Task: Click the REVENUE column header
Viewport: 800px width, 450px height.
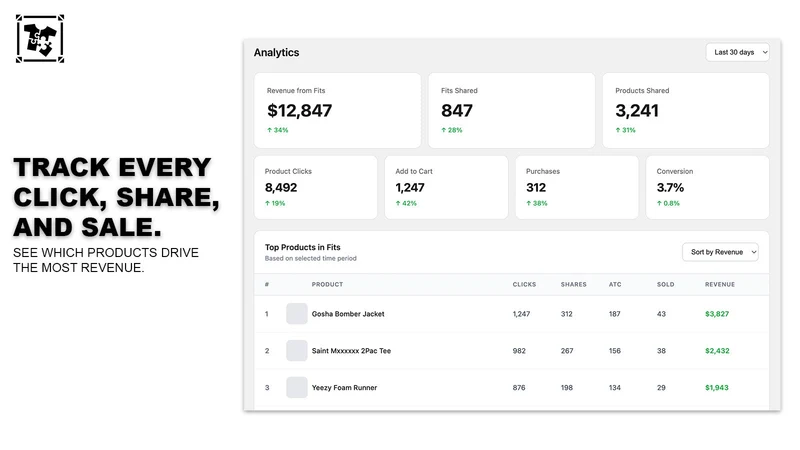Action: pos(720,284)
